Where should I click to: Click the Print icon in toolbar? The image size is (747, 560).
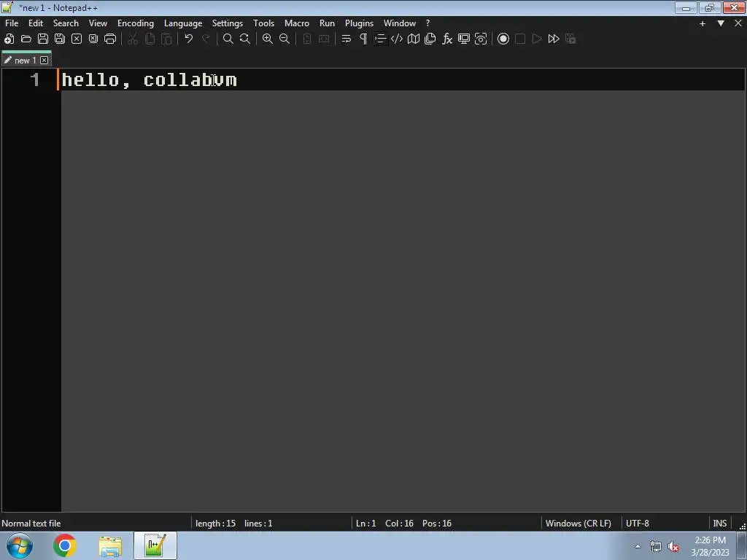[x=110, y=39]
